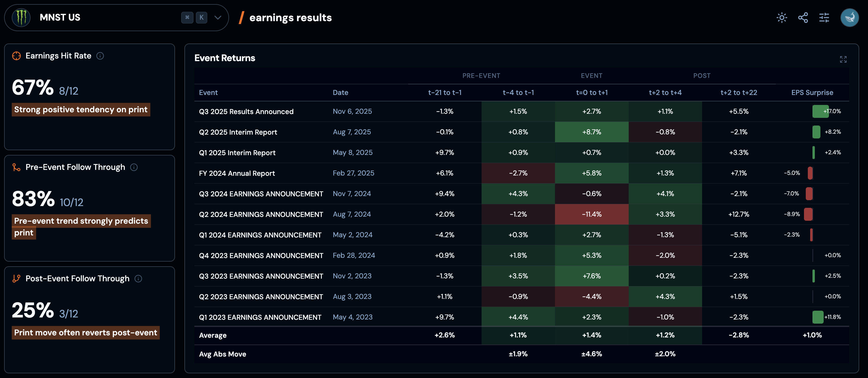The width and height of the screenshot is (868, 378).
Task: Click the -11.4% red event return cell
Action: [x=591, y=215]
